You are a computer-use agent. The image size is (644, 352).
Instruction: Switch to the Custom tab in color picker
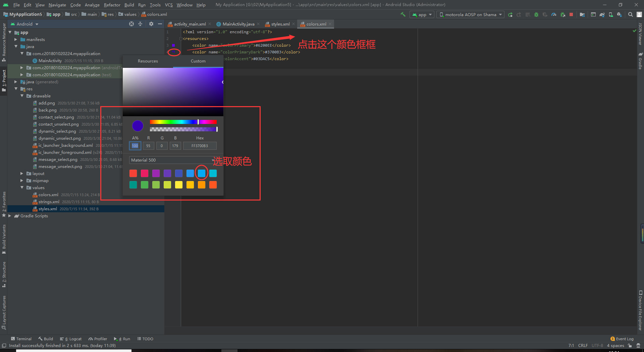click(198, 61)
